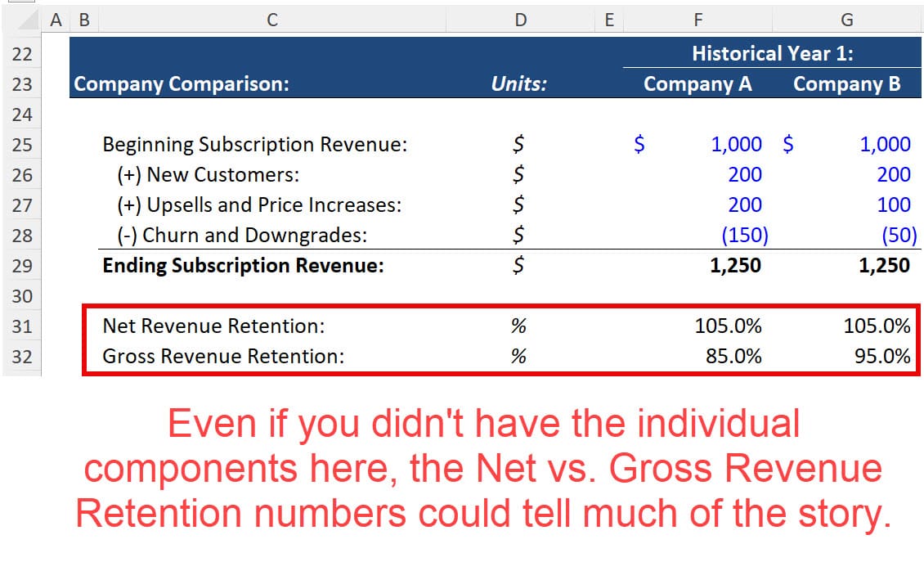Select column F header

point(697,19)
